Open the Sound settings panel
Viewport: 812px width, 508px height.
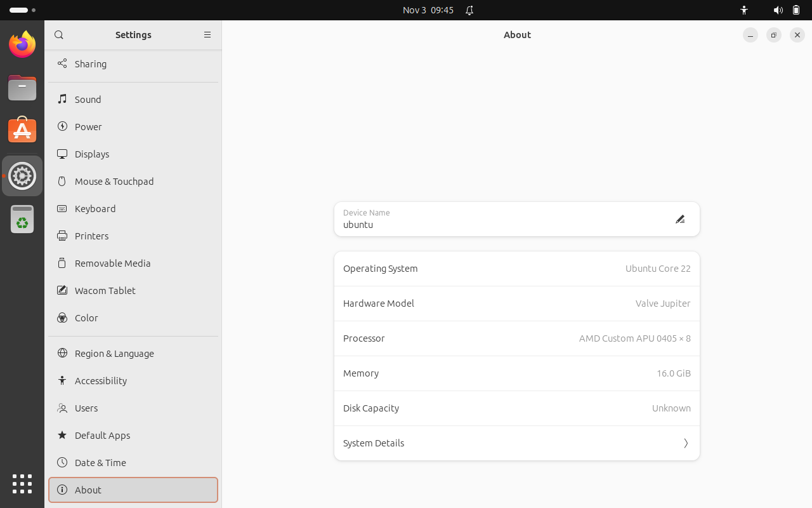point(133,99)
